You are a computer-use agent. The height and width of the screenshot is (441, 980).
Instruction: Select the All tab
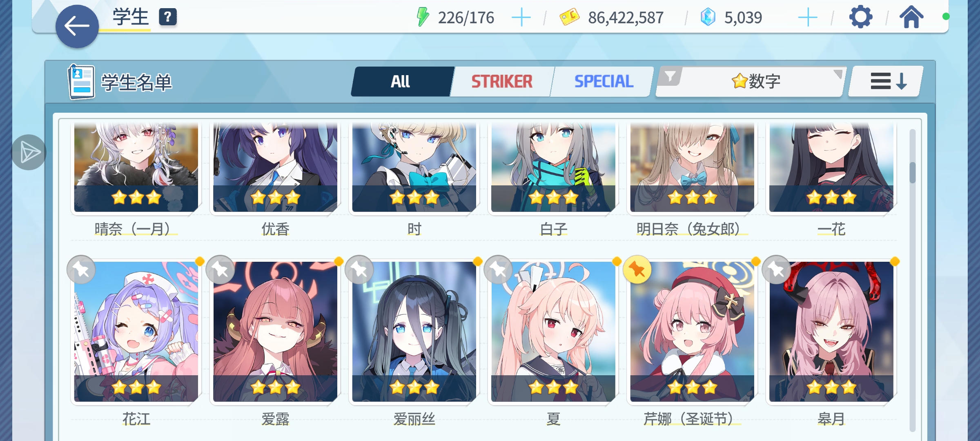401,81
